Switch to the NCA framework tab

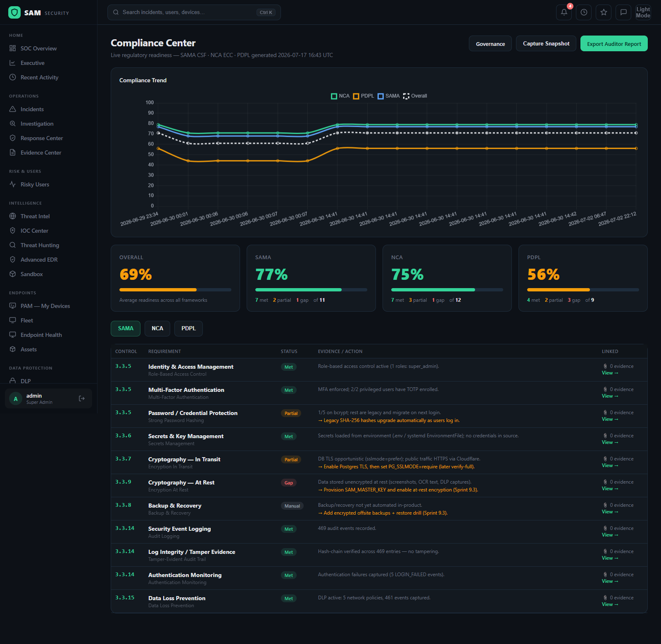tap(157, 329)
